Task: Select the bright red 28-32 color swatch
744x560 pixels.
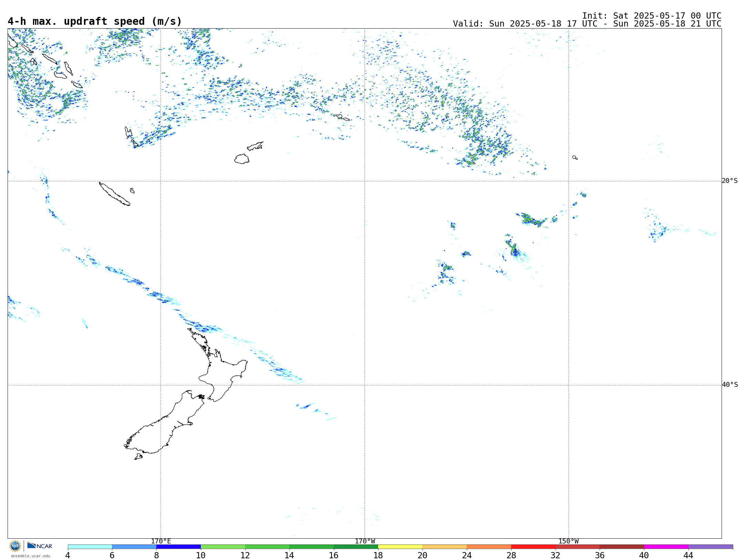Action: [x=533, y=547]
